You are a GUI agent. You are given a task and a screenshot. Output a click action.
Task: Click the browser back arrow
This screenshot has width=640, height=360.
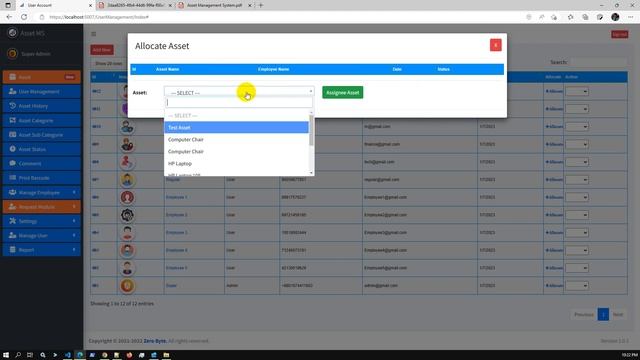9,17
